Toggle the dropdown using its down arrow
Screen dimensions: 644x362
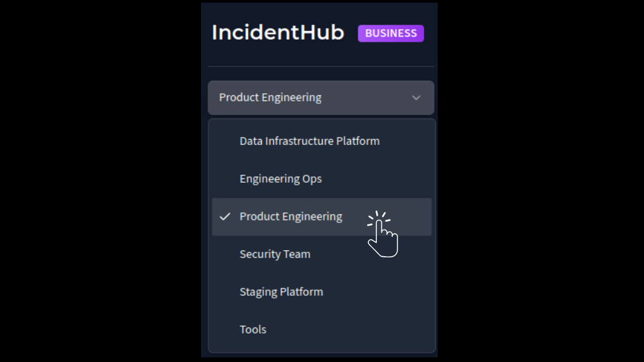tap(416, 98)
